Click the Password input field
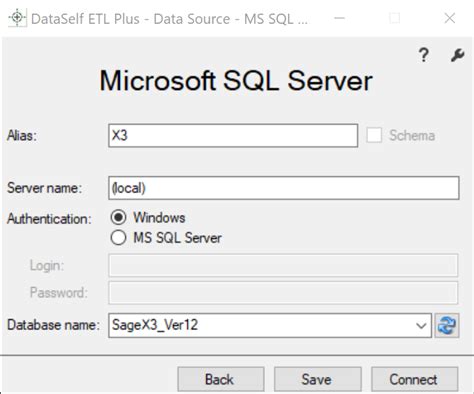 coord(283,293)
